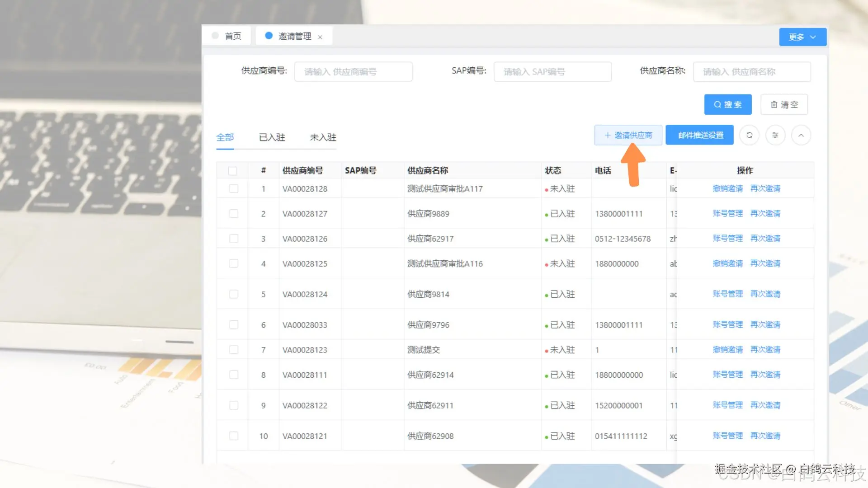Collapse search panel with up chevron
Screen dimensions: 868x488
tap(801, 135)
